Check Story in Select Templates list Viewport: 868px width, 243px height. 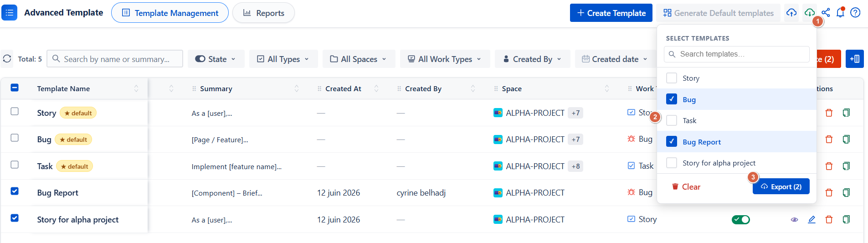672,78
